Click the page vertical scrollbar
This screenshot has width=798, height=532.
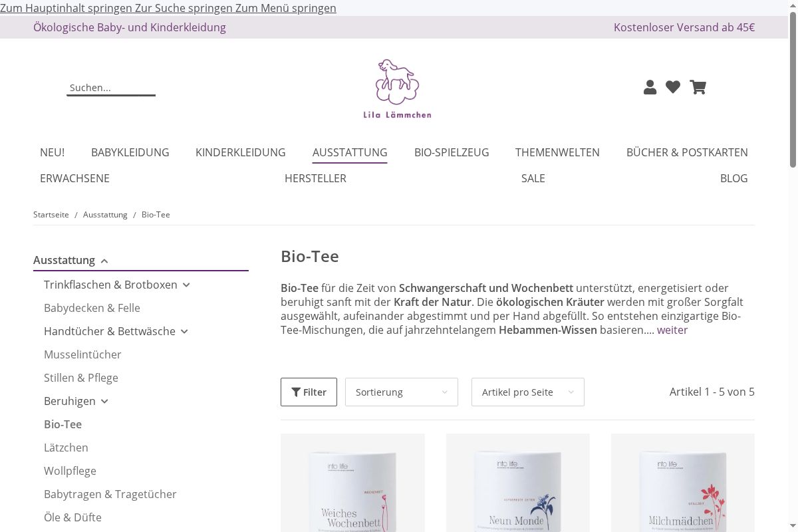pos(793,266)
